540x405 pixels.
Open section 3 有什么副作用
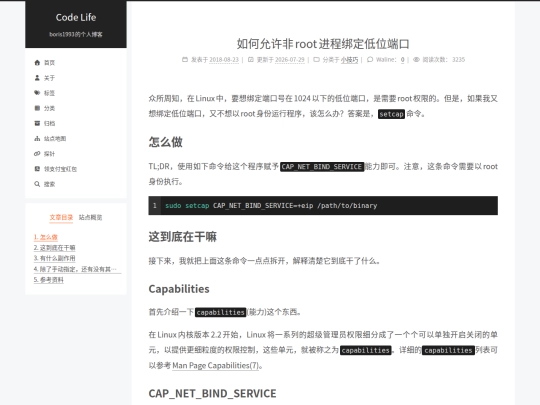coord(54,258)
